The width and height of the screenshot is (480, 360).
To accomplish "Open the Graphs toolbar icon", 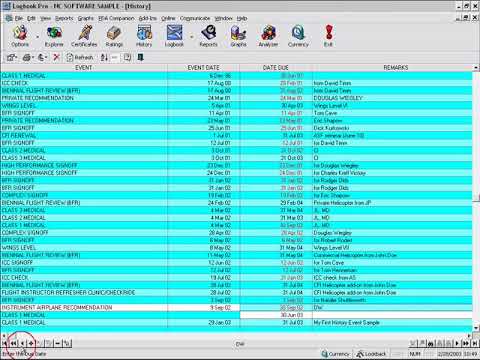I will point(238,36).
